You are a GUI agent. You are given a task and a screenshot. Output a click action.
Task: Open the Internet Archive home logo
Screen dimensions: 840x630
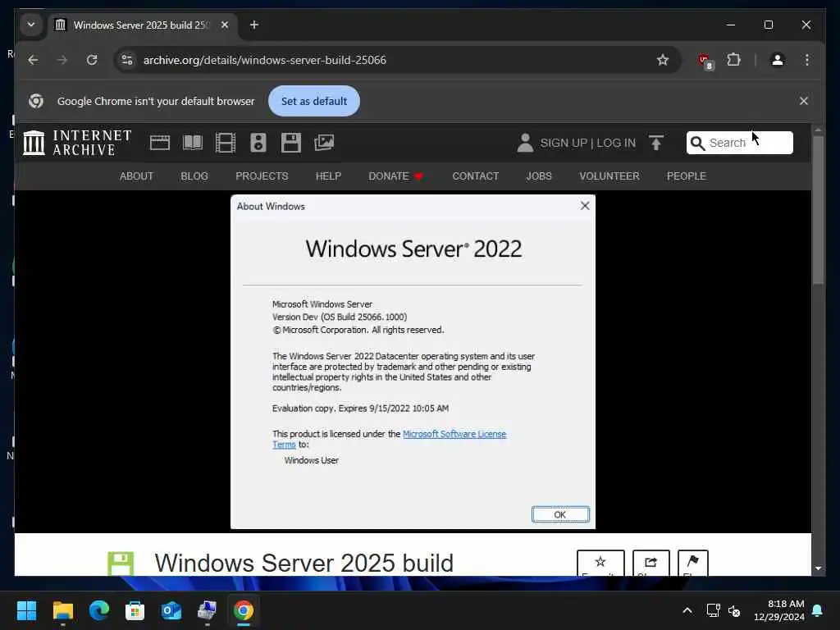coord(77,143)
